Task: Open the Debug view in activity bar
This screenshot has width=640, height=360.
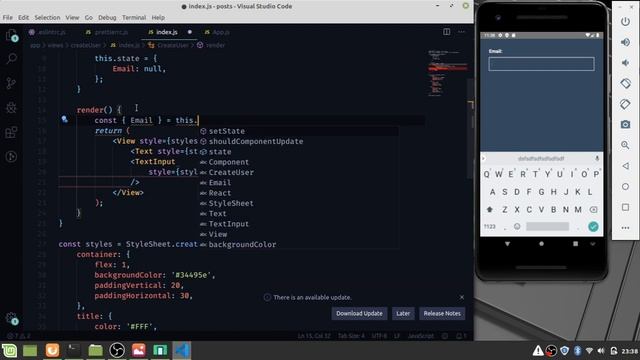Action: (11, 108)
